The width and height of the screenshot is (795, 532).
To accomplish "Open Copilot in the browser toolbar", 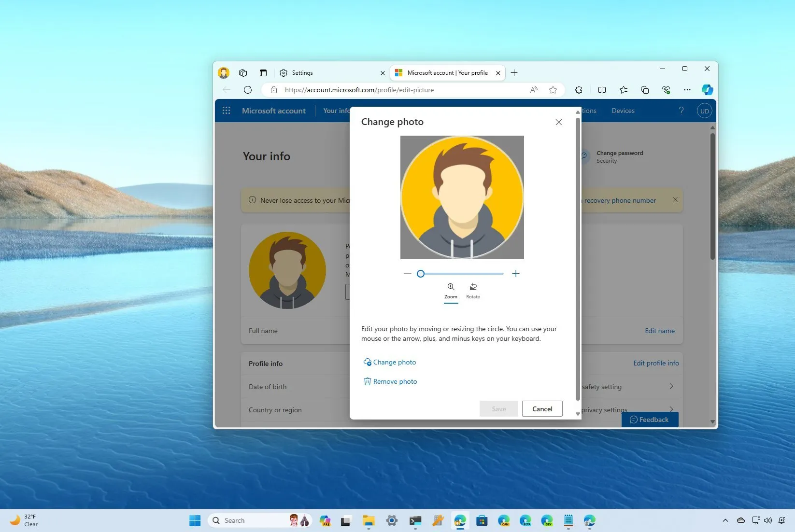I will tap(707, 90).
